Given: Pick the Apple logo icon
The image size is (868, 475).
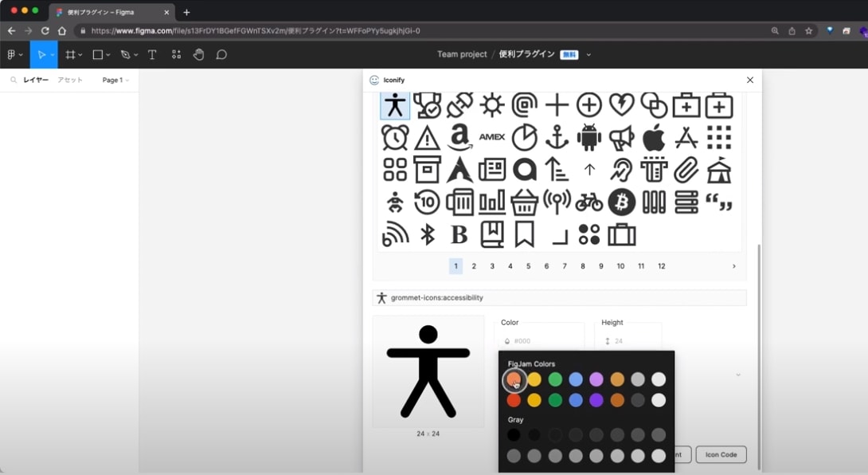Looking at the screenshot, I should coord(654,137).
